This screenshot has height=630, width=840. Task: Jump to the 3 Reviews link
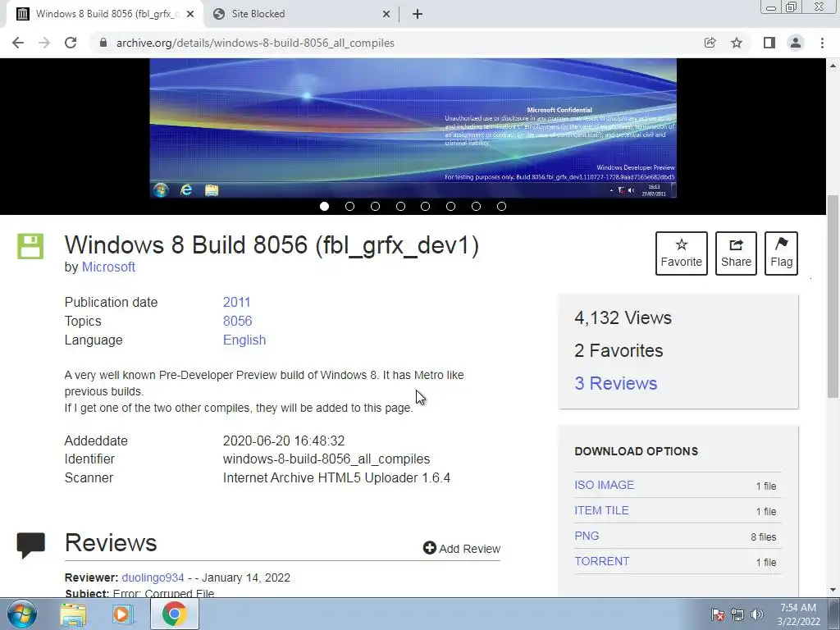coord(615,384)
